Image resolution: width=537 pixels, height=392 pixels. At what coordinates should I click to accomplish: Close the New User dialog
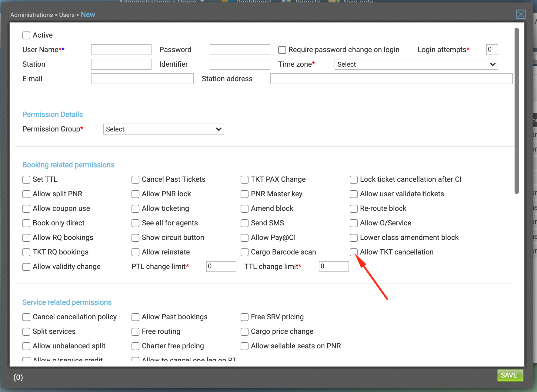click(x=521, y=14)
